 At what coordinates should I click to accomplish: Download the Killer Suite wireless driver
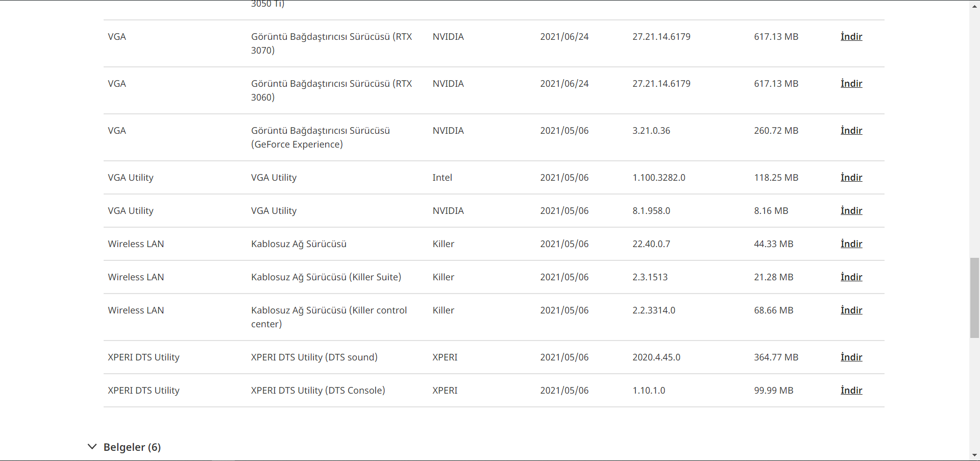click(851, 277)
